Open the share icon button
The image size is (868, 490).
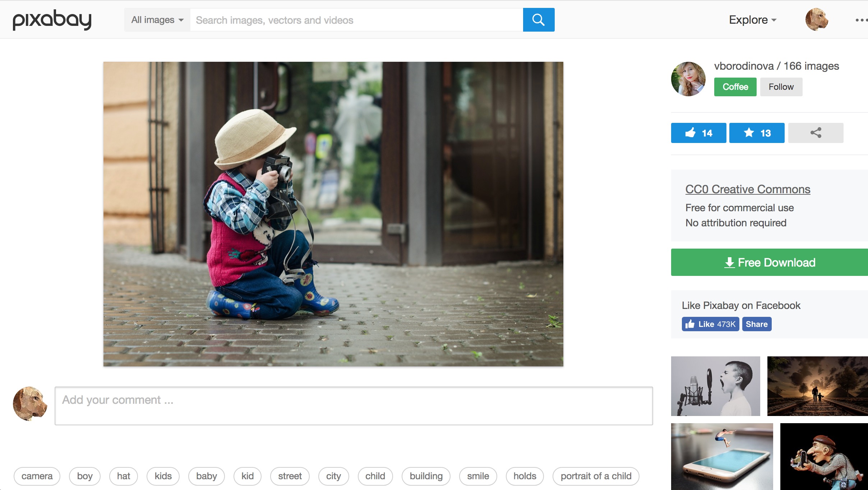(x=815, y=133)
